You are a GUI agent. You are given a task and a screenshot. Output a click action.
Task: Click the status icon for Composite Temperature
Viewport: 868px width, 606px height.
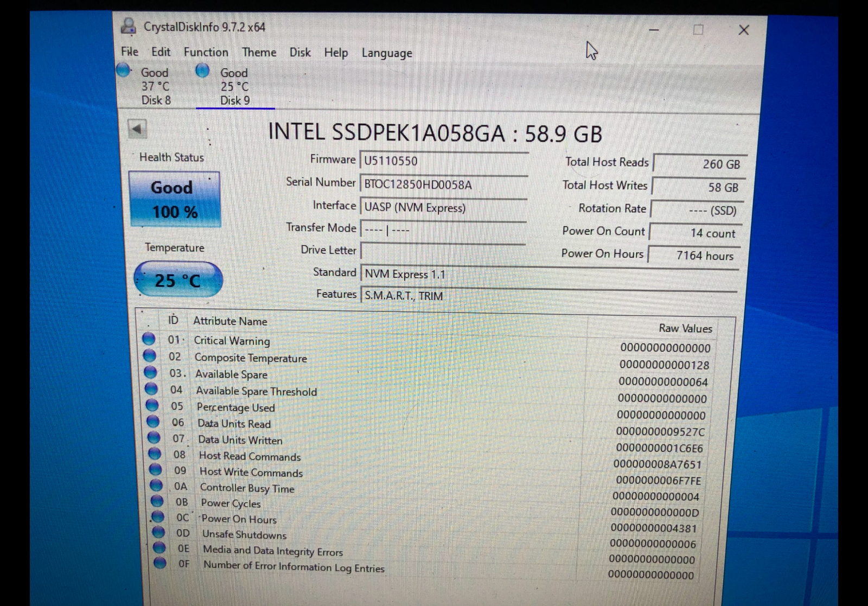[150, 356]
